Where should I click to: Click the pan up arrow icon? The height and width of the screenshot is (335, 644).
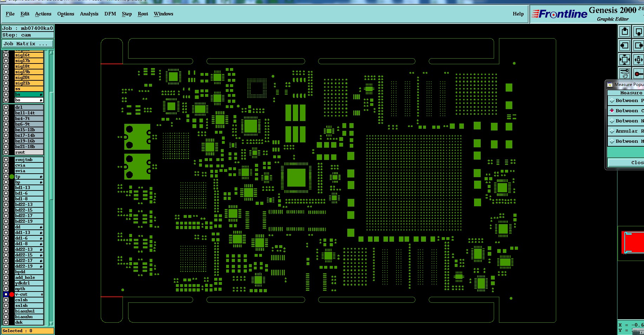624,32
